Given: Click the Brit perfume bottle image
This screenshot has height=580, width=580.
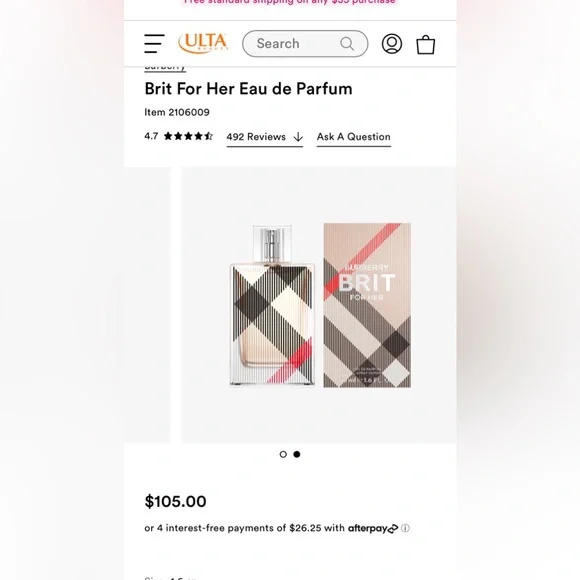Looking at the screenshot, I should coord(272,305).
